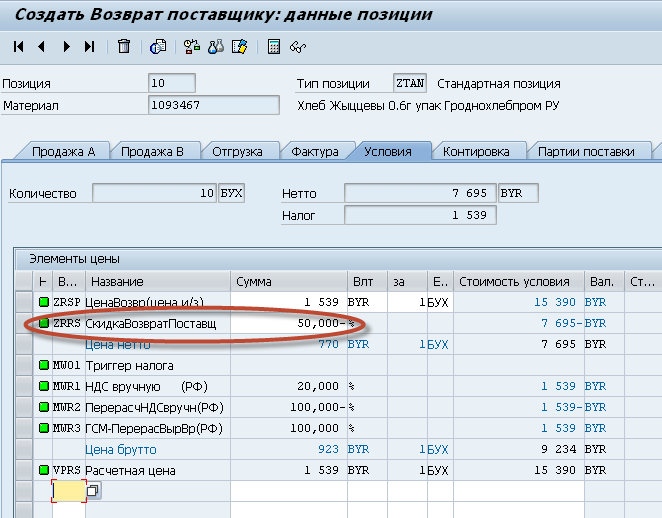Open the Фактура tab
662x518 pixels.
(315, 152)
